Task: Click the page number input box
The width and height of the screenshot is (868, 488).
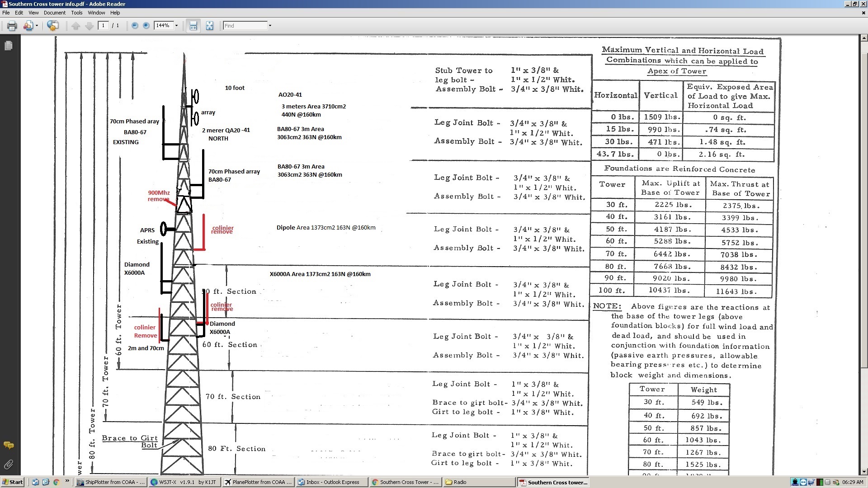Action: tap(104, 26)
